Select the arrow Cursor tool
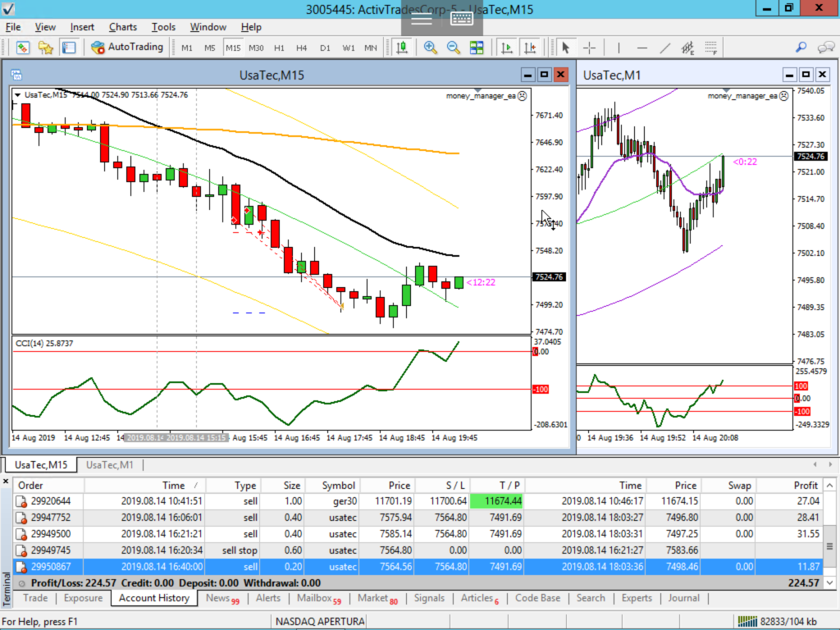Image resolution: width=840 pixels, height=630 pixels. click(x=565, y=48)
